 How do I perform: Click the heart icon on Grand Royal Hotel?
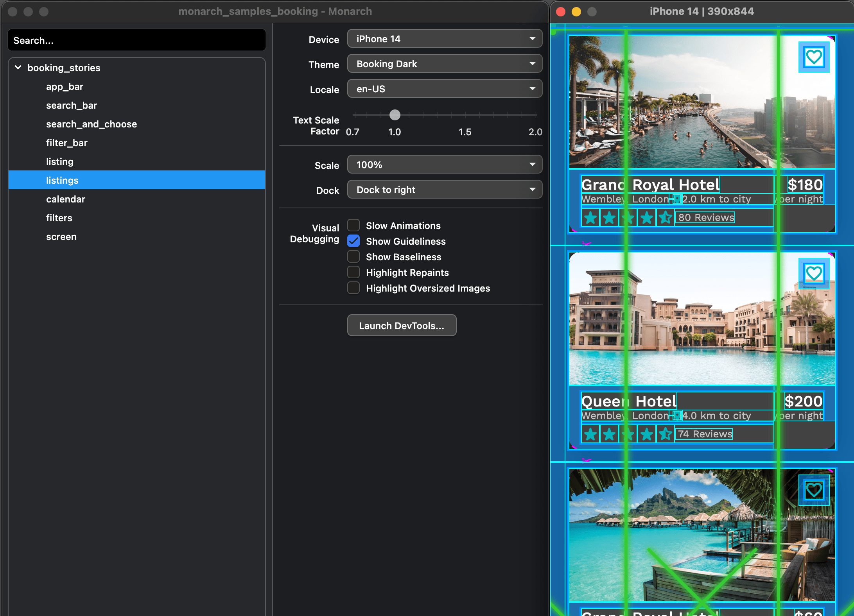click(x=814, y=57)
